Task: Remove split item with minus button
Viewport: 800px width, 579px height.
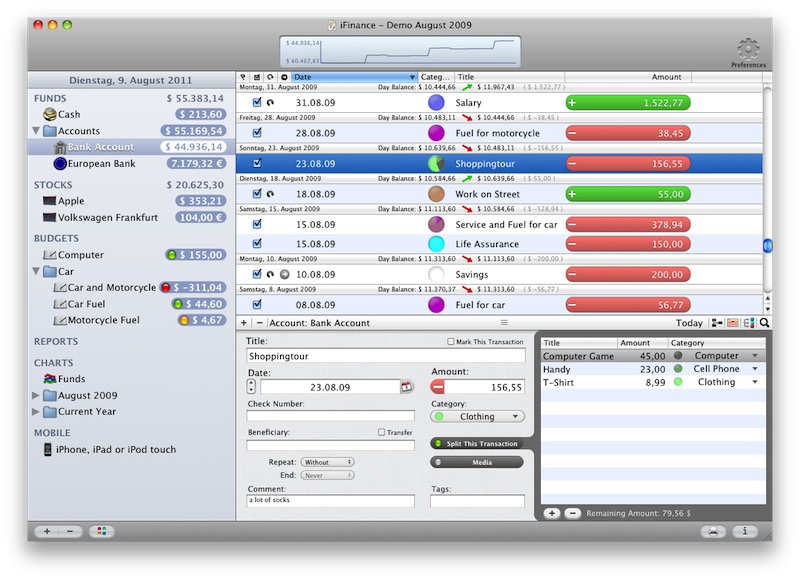Action: [x=572, y=513]
